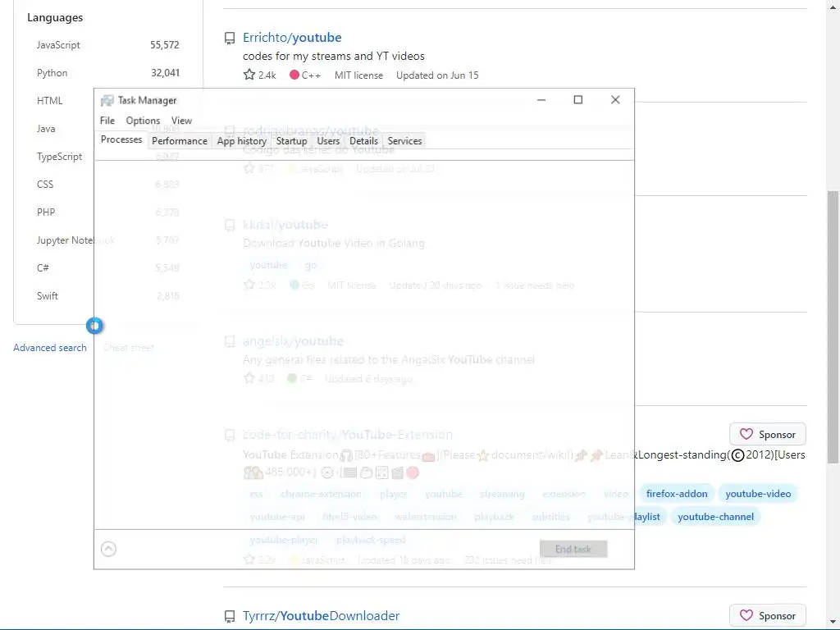Switch to the Performance tab
This screenshot has width=840, height=630.
[x=180, y=141]
